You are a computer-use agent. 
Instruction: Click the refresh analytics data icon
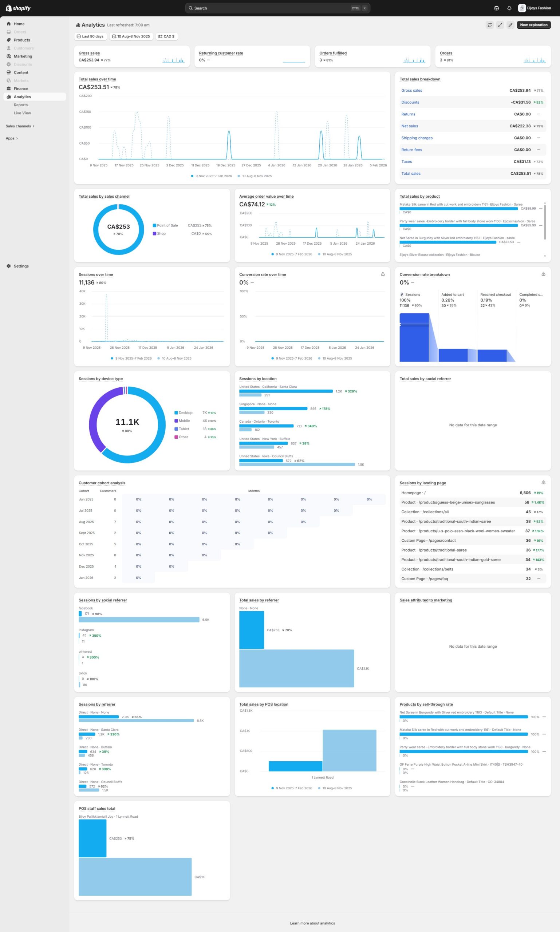point(489,25)
